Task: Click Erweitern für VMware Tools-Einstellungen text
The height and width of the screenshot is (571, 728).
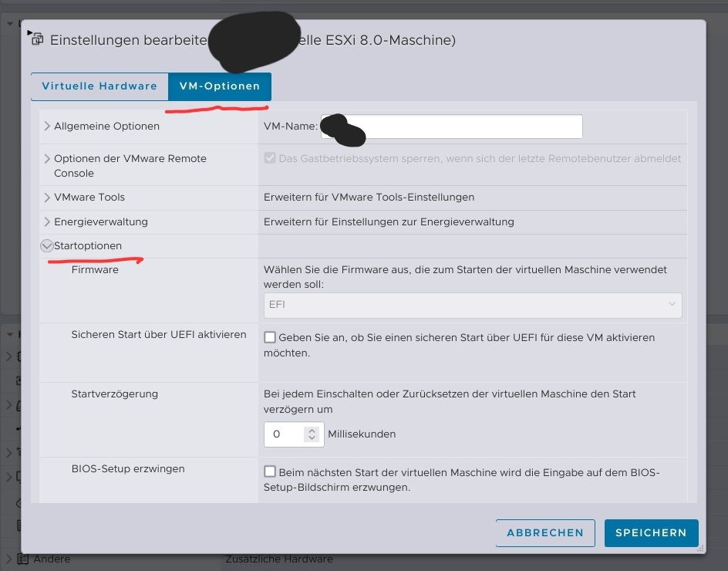Action: pos(369,197)
